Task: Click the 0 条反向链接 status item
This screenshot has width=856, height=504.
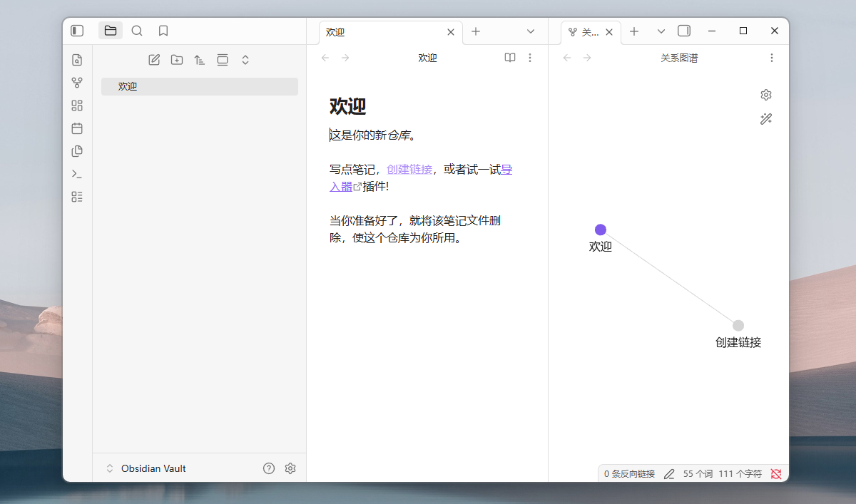Action: [629, 473]
